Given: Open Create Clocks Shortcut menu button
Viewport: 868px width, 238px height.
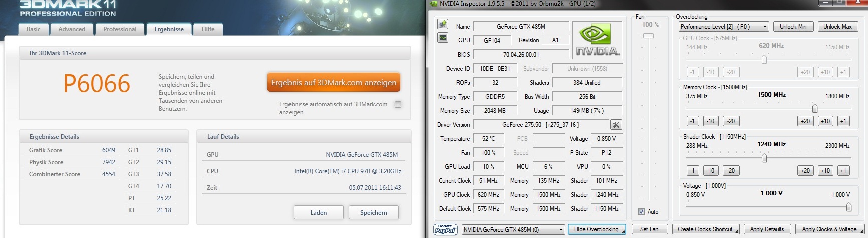Looking at the screenshot, I should tap(706, 229).
